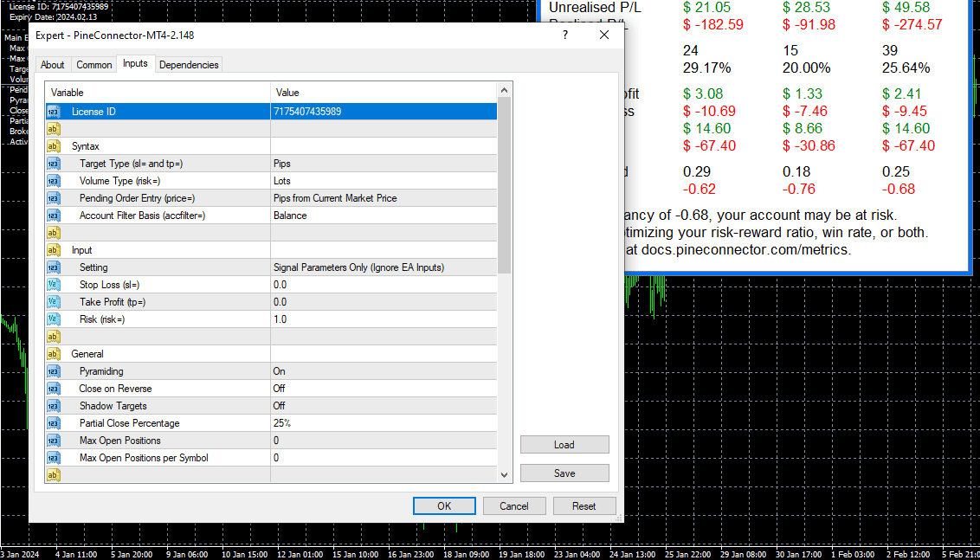The height and width of the screenshot is (560, 980).
Task: Click Unrealised P/L label in metrics panel
Action: (595, 8)
